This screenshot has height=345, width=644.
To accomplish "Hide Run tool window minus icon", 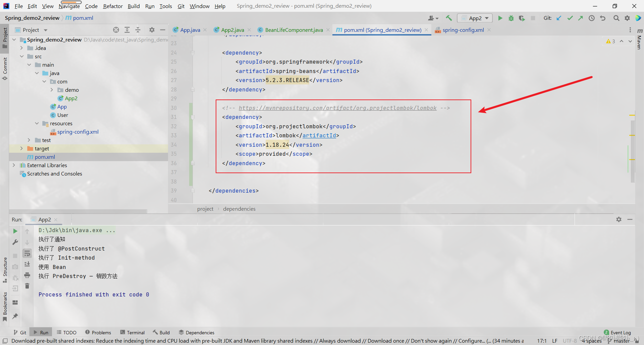I will pos(630,219).
